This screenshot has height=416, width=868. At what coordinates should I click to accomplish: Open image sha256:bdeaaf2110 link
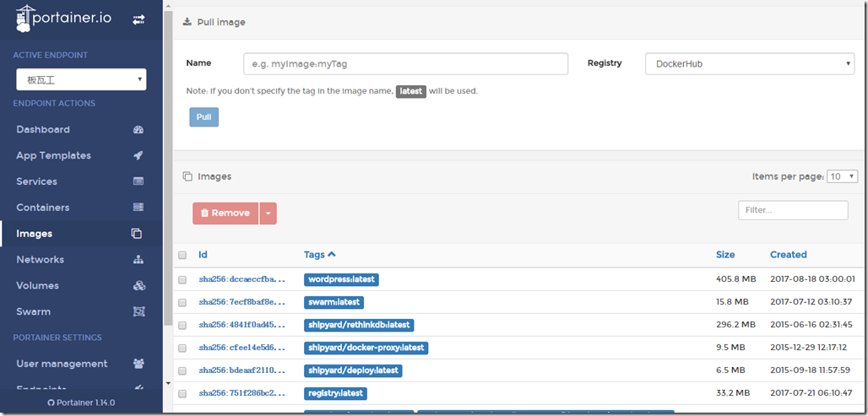click(x=242, y=370)
